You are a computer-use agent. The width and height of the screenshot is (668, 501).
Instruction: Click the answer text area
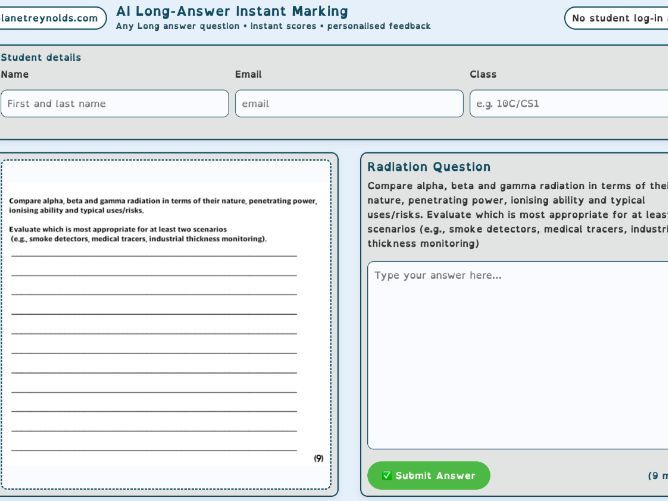tap(518, 355)
